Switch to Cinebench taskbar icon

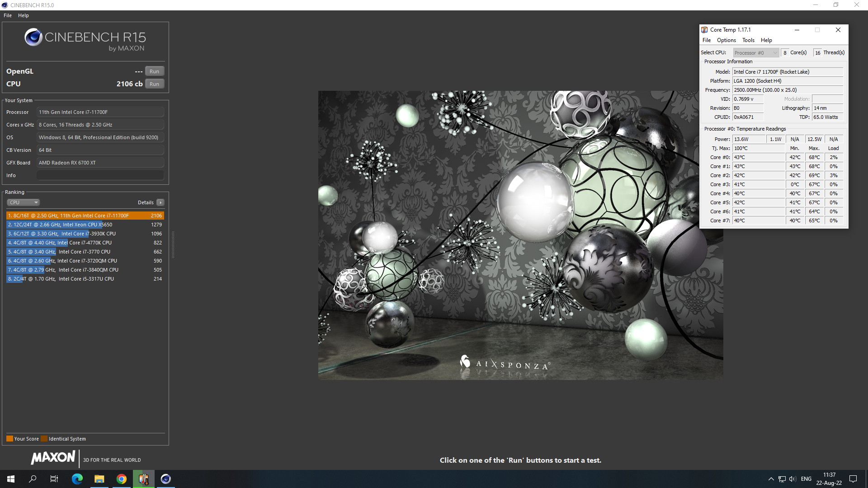[x=166, y=479]
